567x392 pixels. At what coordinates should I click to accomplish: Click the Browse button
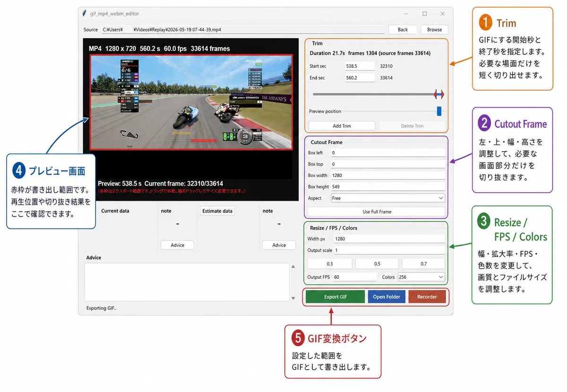pyautogui.click(x=434, y=29)
